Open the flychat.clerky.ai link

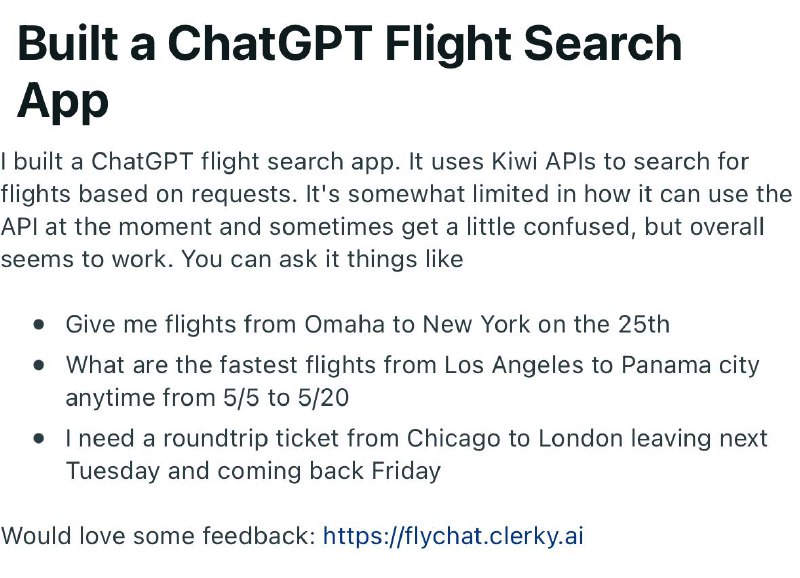453,536
